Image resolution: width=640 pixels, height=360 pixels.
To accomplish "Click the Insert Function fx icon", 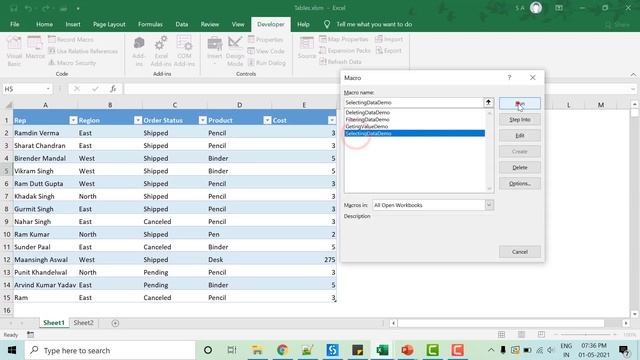I will (113, 89).
